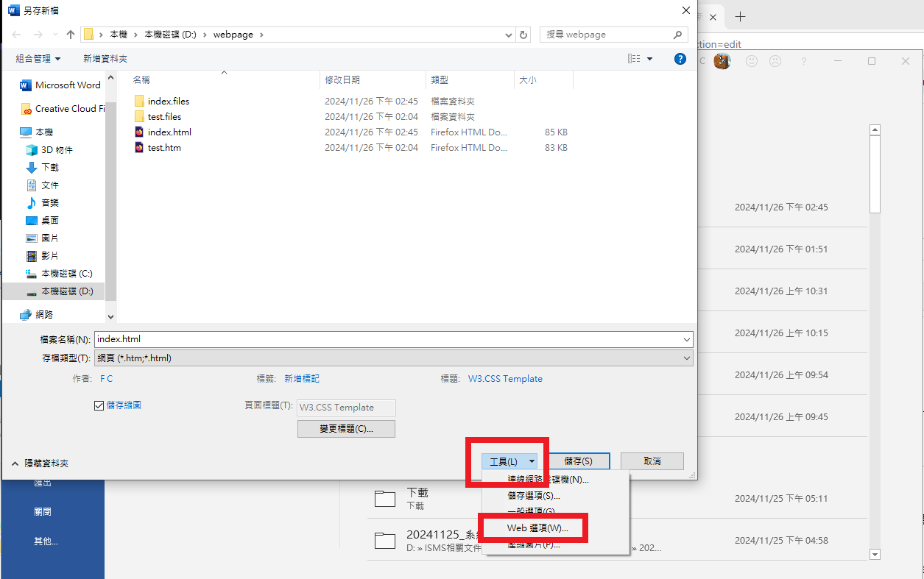924x579 pixels.
Task: Open the index.files folder
Action: point(168,102)
